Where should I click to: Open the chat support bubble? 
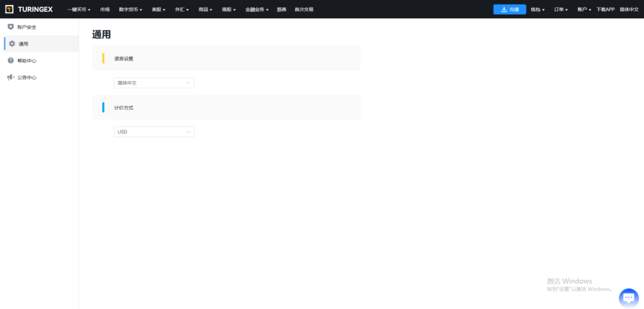628,298
